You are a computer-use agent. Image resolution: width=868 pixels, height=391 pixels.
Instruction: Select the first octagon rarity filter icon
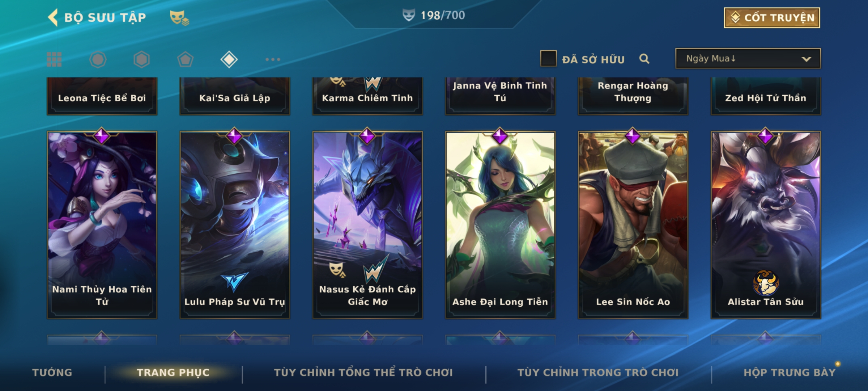tap(98, 59)
